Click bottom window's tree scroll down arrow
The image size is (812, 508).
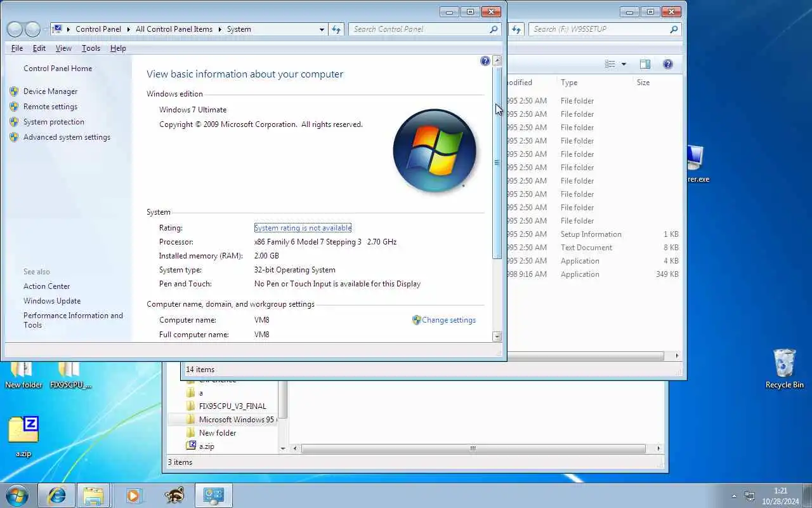coord(283,448)
